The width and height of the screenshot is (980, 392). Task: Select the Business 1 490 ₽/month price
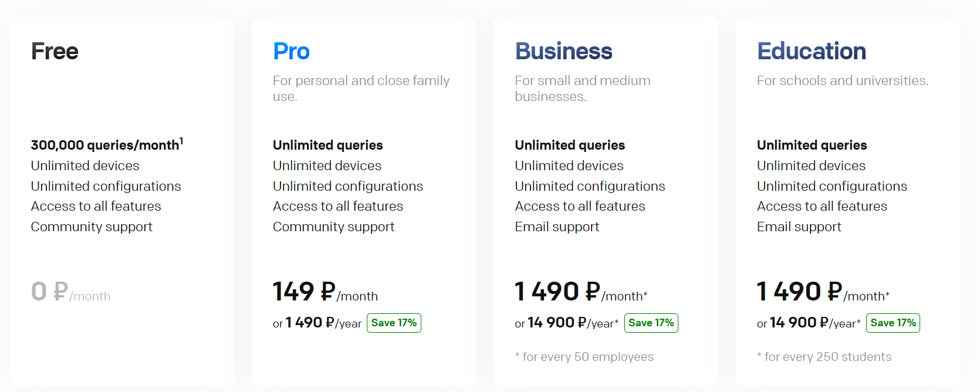click(580, 292)
